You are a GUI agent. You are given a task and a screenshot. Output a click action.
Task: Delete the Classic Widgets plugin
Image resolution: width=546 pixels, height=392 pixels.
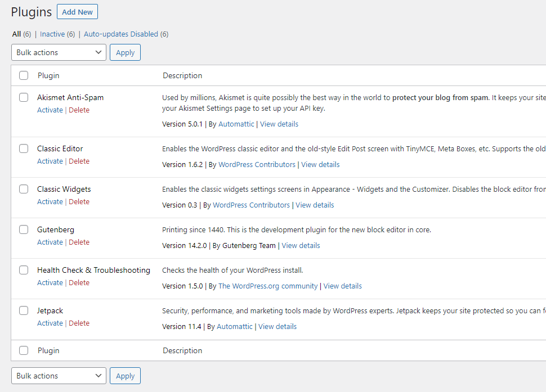pyautogui.click(x=79, y=201)
